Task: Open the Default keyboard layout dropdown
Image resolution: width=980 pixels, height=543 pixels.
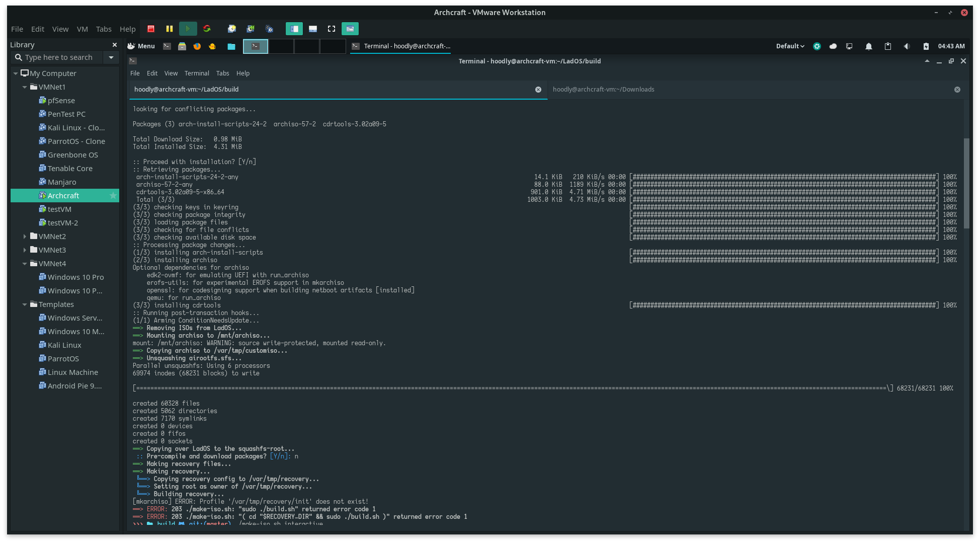Action: (x=790, y=46)
